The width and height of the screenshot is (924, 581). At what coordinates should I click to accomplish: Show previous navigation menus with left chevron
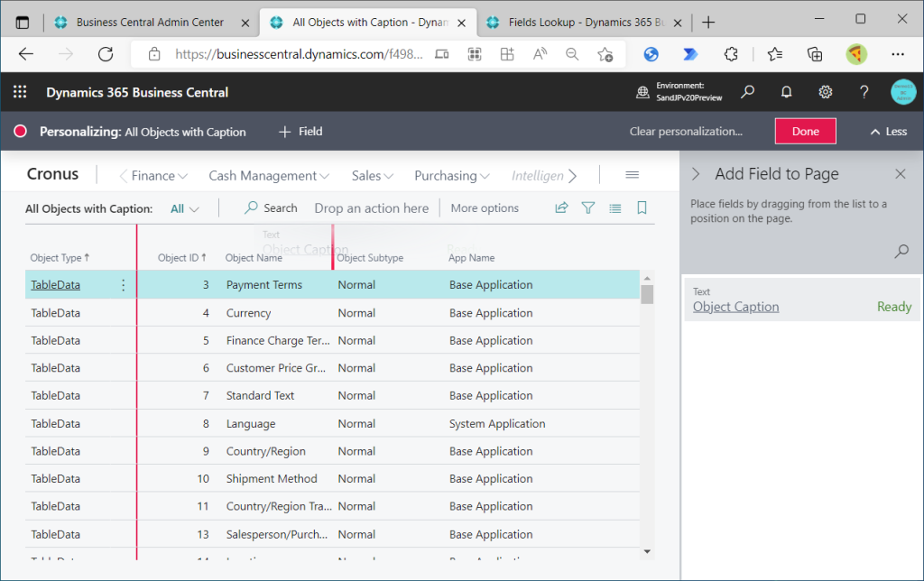[x=123, y=176]
